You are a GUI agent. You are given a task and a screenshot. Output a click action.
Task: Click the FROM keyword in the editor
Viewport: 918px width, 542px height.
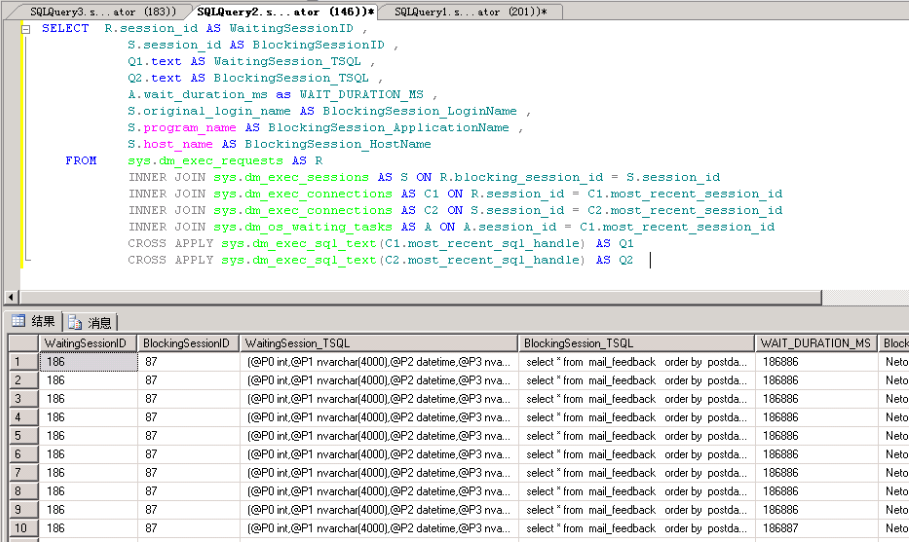[x=81, y=161]
